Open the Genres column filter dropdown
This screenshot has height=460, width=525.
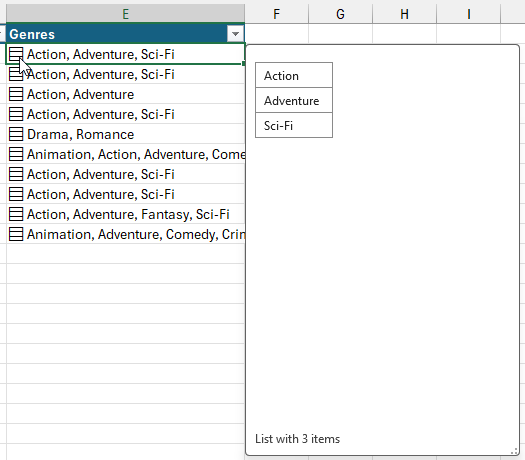click(x=235, y=34)
